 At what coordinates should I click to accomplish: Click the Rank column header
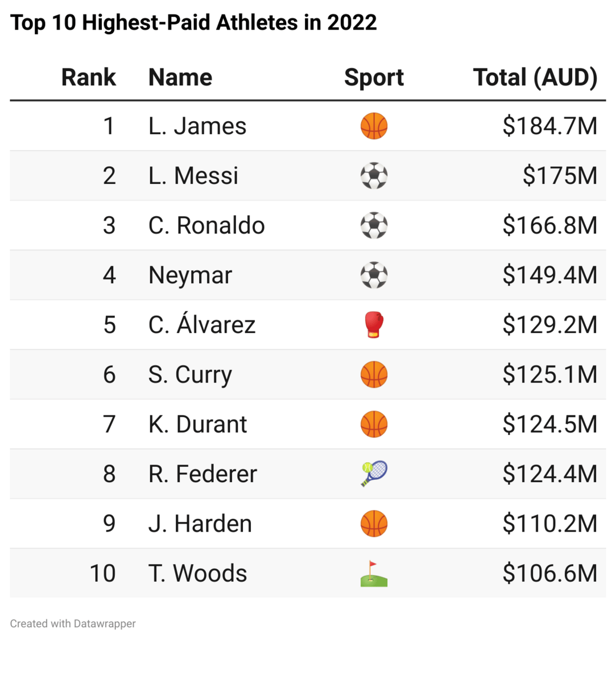[89, 77]
